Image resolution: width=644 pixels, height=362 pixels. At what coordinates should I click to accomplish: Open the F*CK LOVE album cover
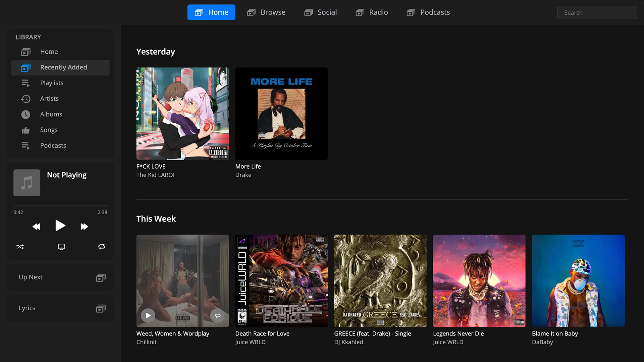tap(182, 114)
